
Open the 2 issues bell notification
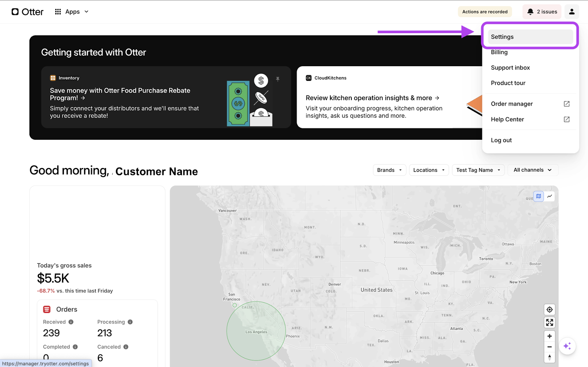click(542, 12)
